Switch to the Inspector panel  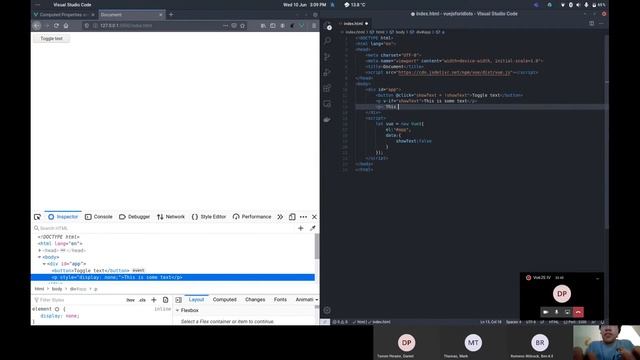(63, 217)
